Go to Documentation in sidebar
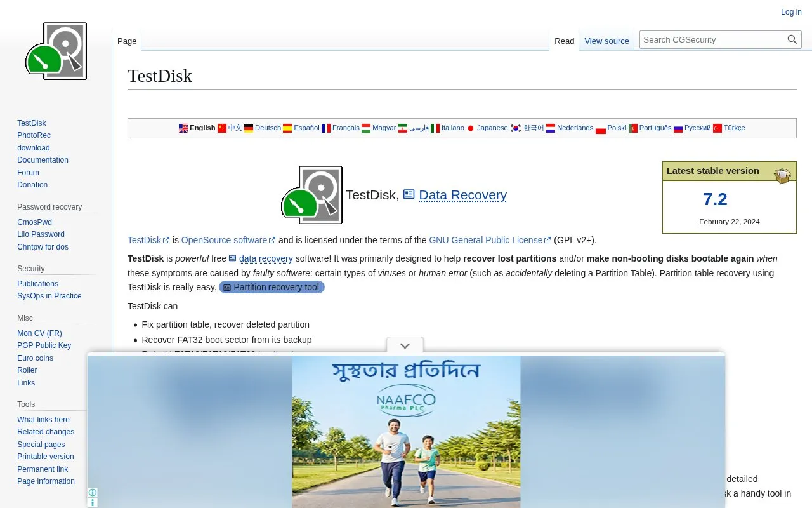Screen dimensions: 812x508 click(x=43, y=160)
